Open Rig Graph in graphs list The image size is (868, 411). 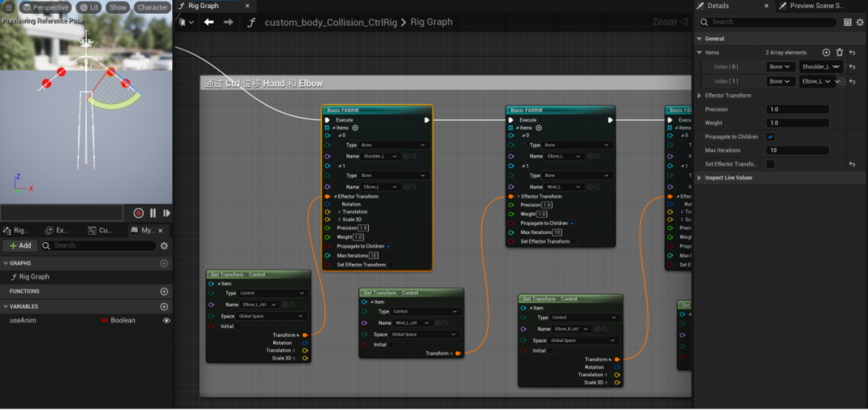[x=35, y=277]
